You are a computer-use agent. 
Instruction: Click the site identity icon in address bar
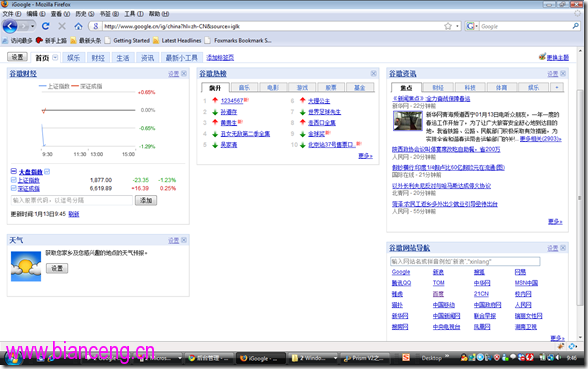(x=96, y=26)
